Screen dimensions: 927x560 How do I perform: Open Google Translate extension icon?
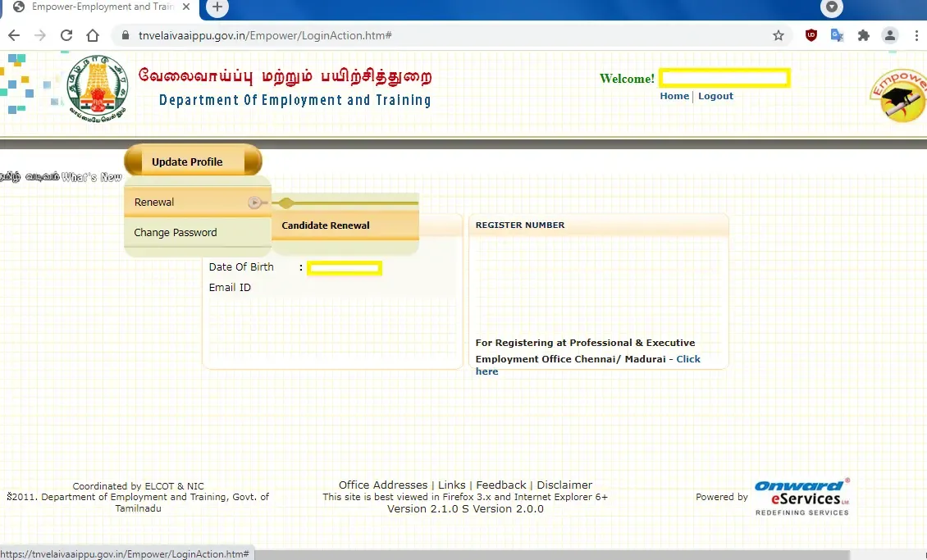(837, 35)
